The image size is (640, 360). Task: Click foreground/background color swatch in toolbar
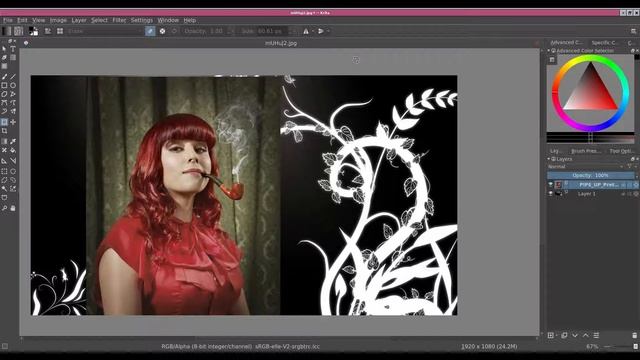pyautogui.click(x=33, y=31)
